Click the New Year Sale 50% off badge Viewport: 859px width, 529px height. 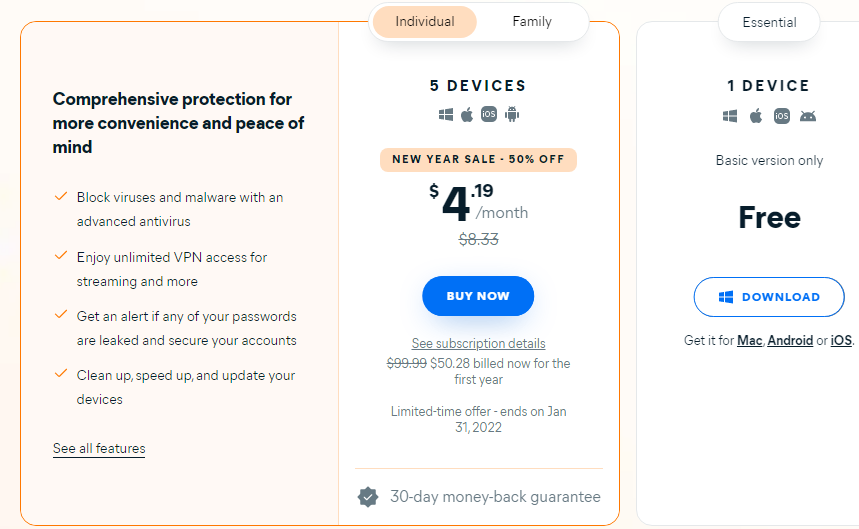pyautogui.click(x=478, y=159)
